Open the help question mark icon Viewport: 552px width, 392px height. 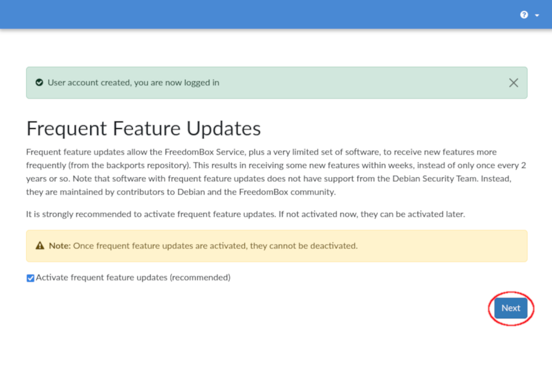click(x=524, y=14)
